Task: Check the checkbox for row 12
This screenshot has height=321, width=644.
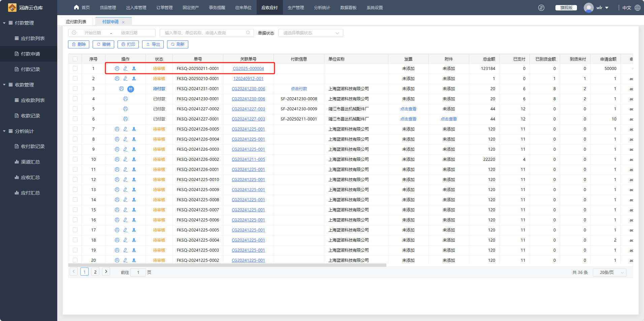Action: (75, 180)
